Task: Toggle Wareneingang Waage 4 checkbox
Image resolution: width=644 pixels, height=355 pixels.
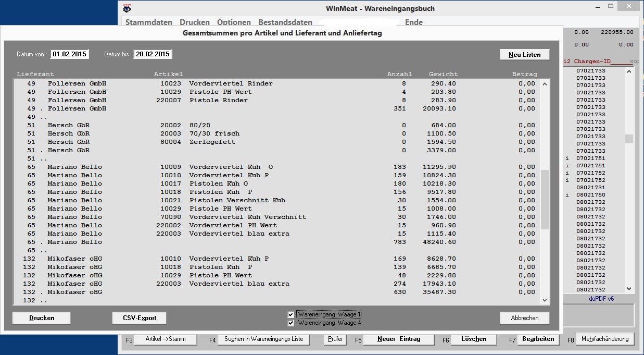Action: [x=291, y=323]
